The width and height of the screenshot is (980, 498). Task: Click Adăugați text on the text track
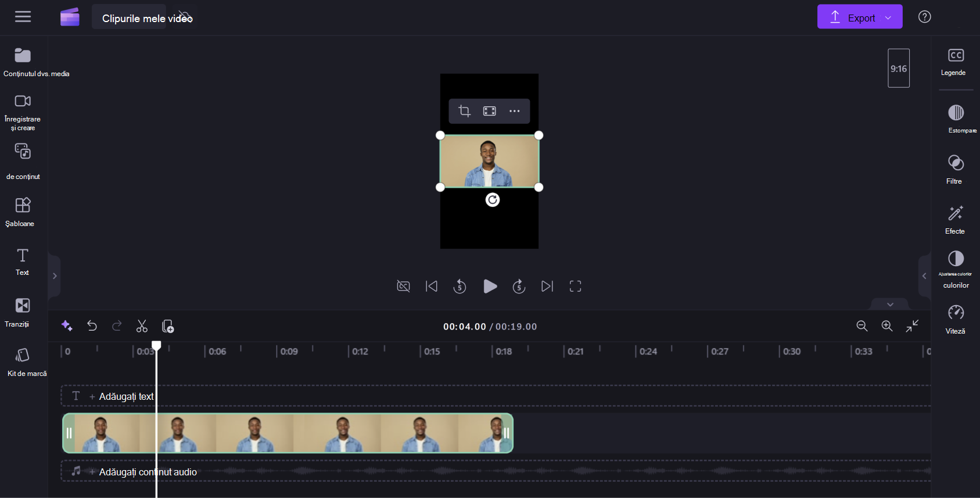(x=126, y=396)
